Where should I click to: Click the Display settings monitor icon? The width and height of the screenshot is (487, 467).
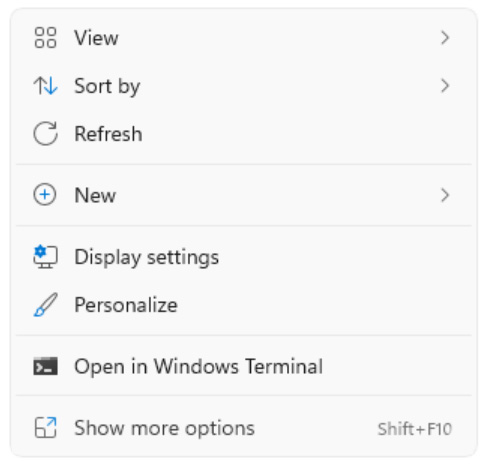pos(45,257)
